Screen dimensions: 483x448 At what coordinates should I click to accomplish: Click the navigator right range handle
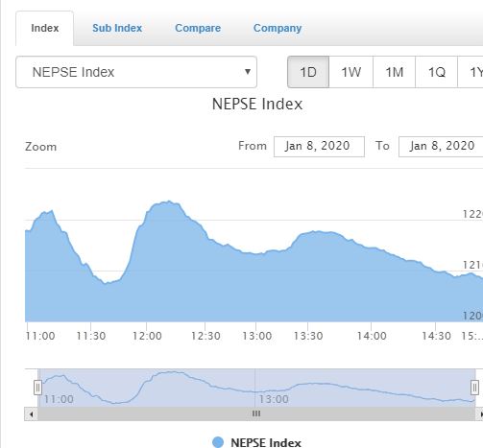click(x=474, y=388)
